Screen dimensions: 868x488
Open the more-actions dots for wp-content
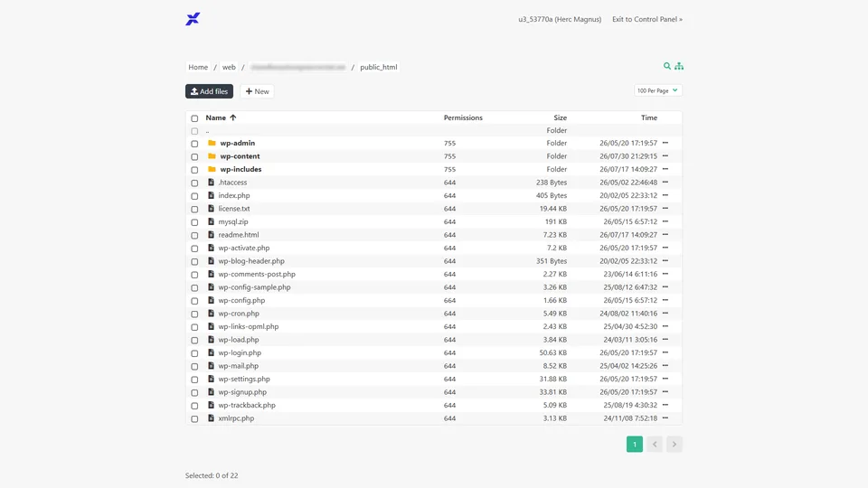pos(665,156)
